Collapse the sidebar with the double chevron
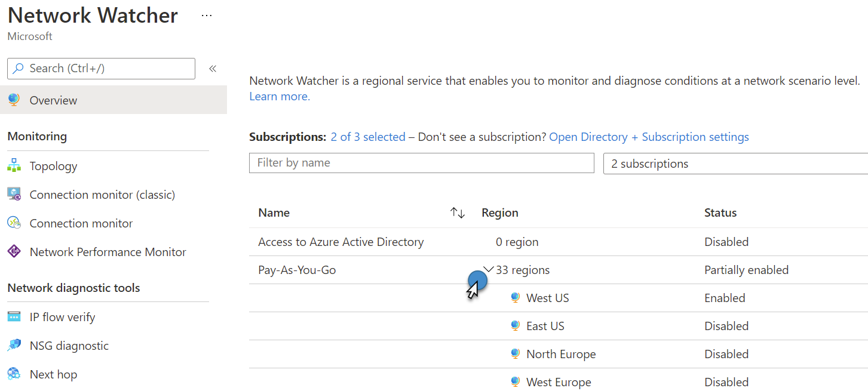This screenshot has height=391, width=868. [x=212, y=68]
